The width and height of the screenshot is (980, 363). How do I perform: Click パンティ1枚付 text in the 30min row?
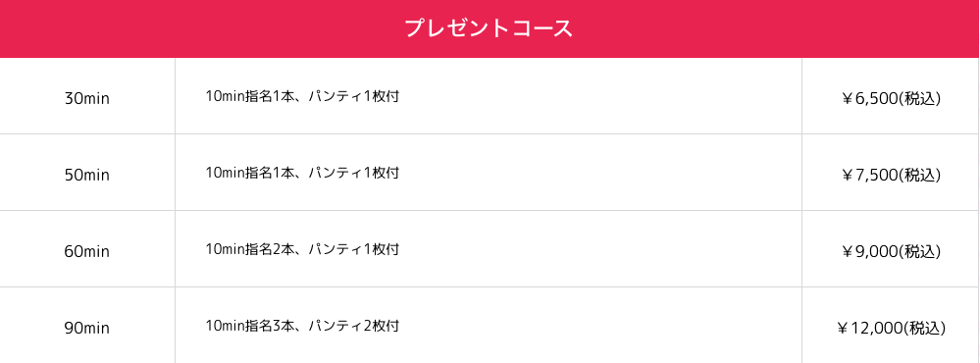point(354,97)
